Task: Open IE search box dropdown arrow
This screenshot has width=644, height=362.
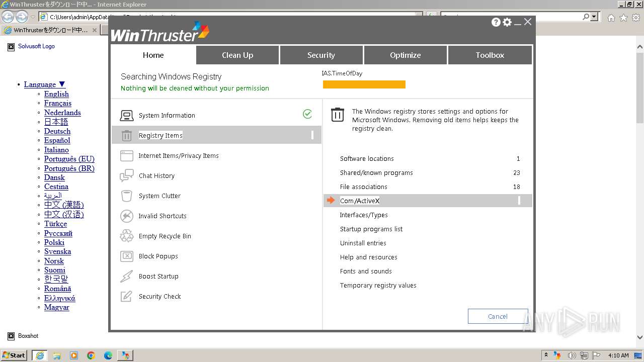Action: coord(595,17)
